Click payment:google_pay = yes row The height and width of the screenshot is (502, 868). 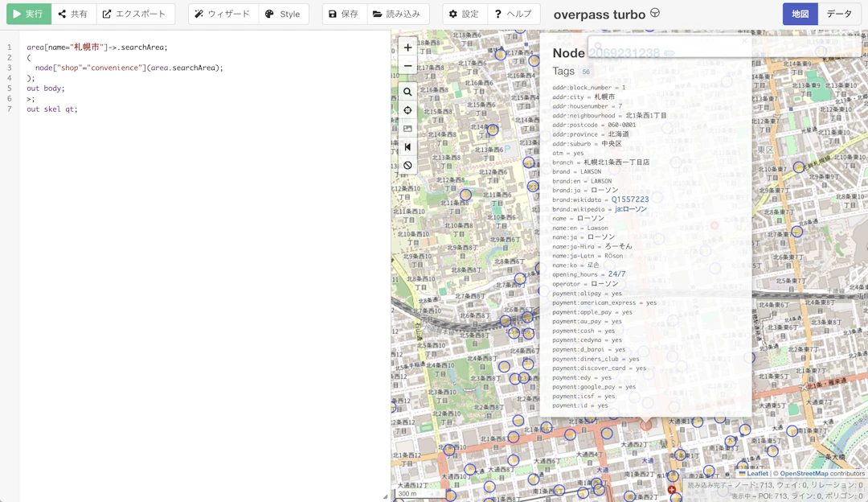[594, 387]
